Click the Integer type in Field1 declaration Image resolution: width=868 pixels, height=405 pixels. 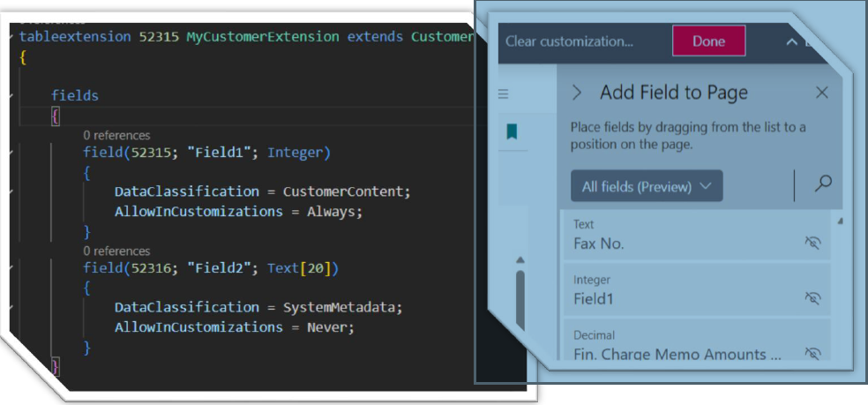tap(295, 153)
